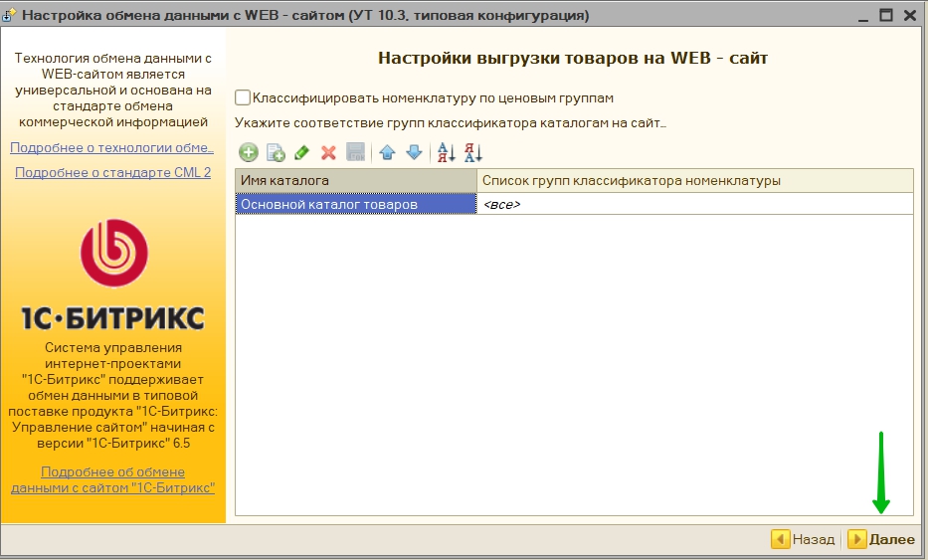Delete selected row with red cross

pos(328,153)
